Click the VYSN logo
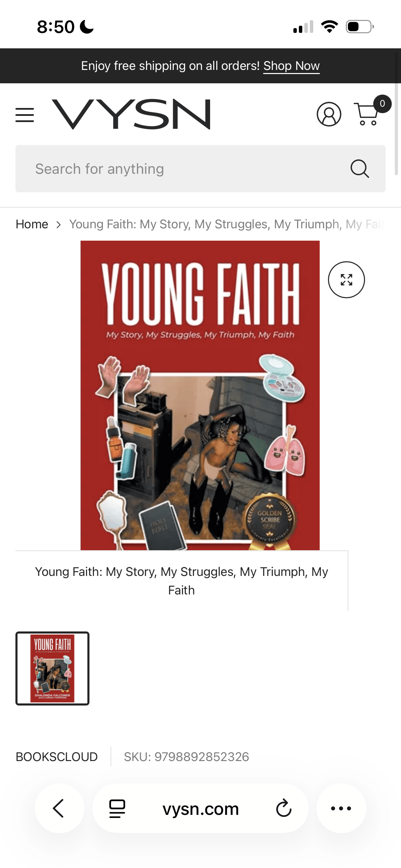 pos(131,114)
